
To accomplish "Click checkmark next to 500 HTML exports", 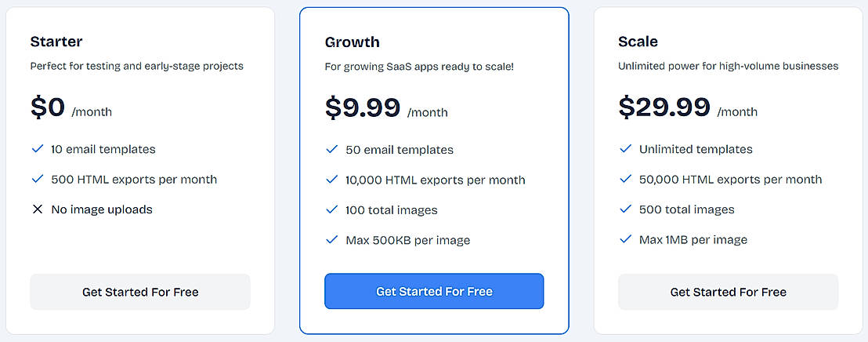I will coord(37,179).
